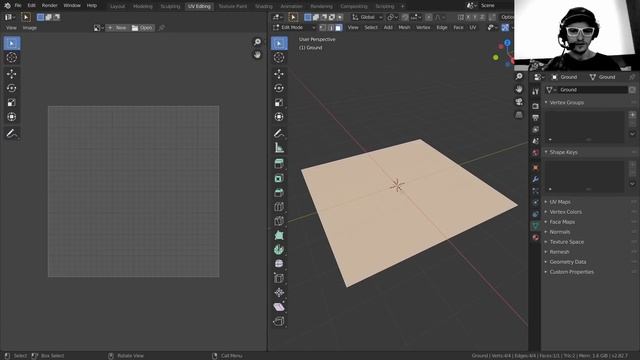Screen dimensions: 640x360
Task: Enable vertex select mode
Action: coord(322,27)
